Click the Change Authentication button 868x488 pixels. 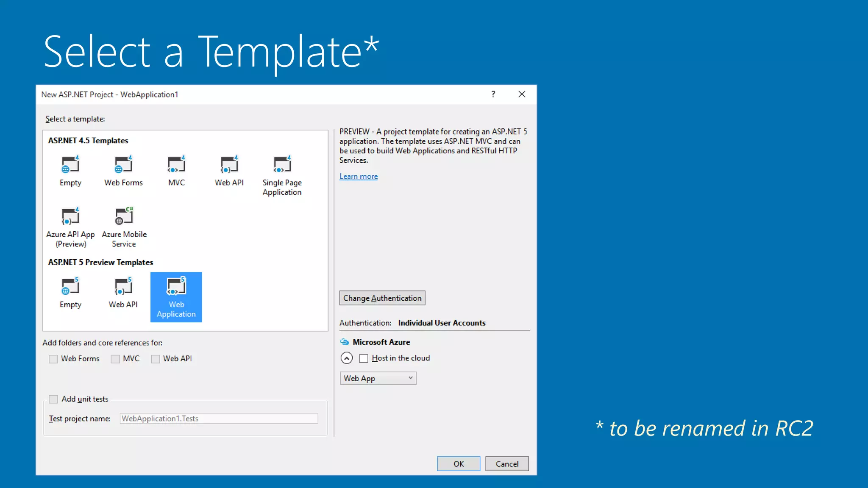pyautogui.click(x=382, y=298)
